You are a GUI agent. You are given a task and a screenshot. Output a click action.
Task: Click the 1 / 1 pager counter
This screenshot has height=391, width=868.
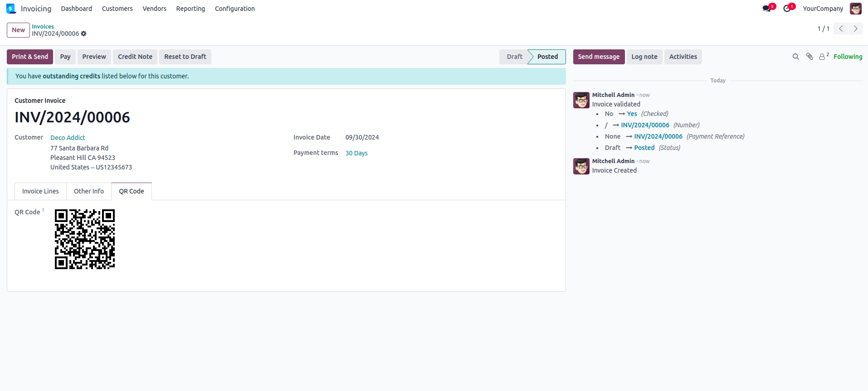pos(824,29)
